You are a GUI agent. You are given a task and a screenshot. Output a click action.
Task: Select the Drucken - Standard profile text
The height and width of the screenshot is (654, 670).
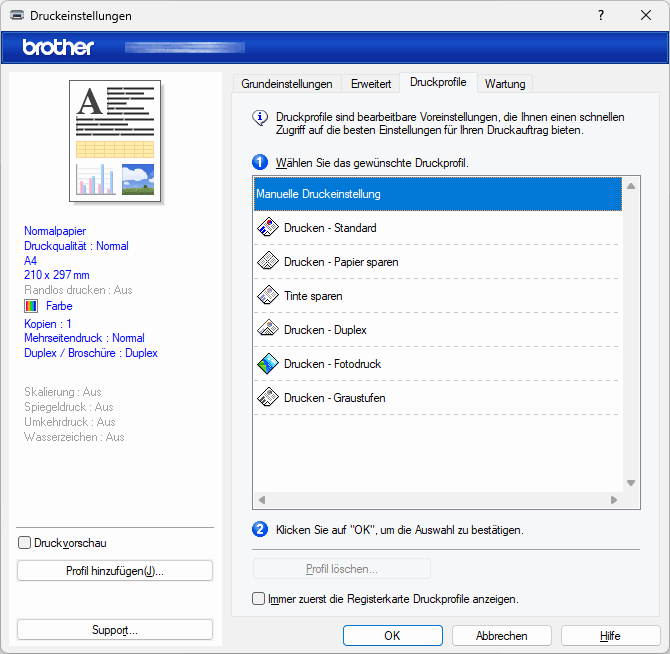330,228
